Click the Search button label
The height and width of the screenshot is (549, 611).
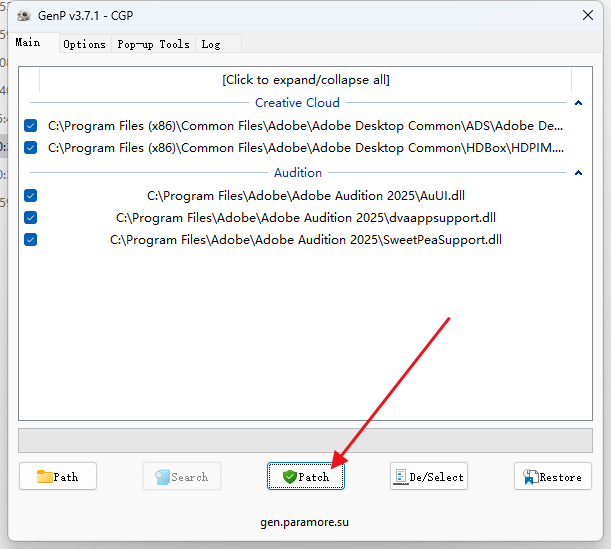click(x=190, y=477)
